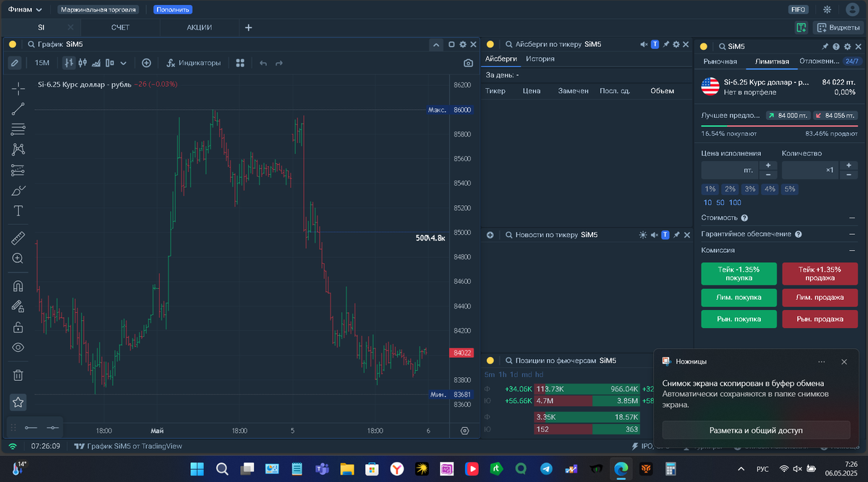Toggle the pencil drawing panel button
This screenshot has width=868, height=482.
(14, 63)
